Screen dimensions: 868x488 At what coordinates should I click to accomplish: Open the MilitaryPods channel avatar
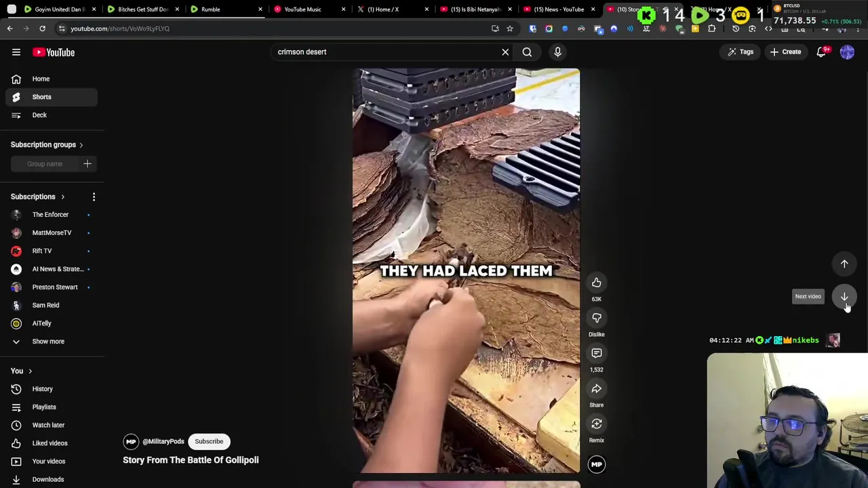coord(131,441)
